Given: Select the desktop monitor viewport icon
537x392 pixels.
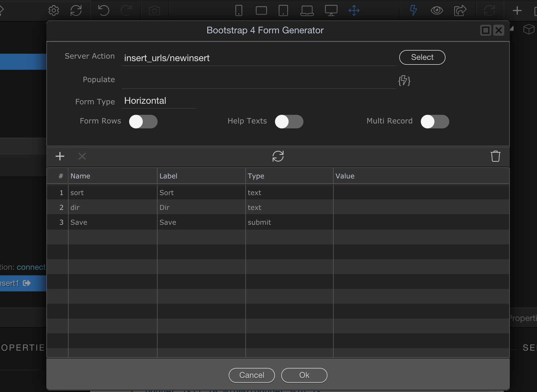Looking at the screenshot, I should click(331, 10).
